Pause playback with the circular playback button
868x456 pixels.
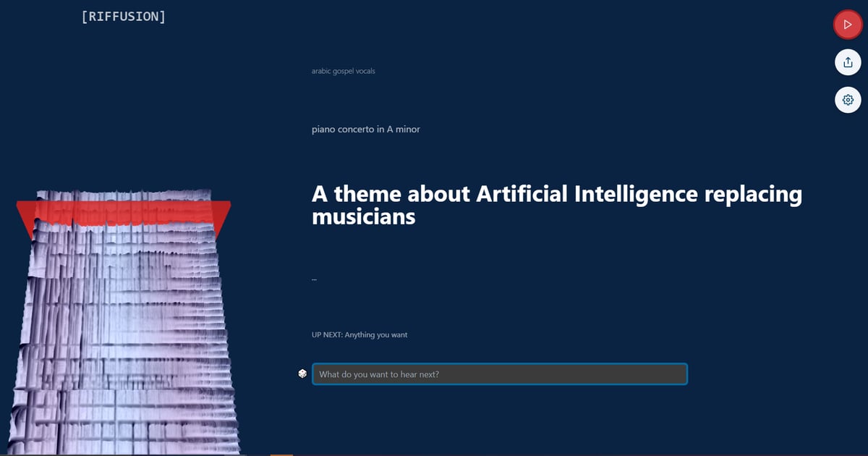pos(847,24)
